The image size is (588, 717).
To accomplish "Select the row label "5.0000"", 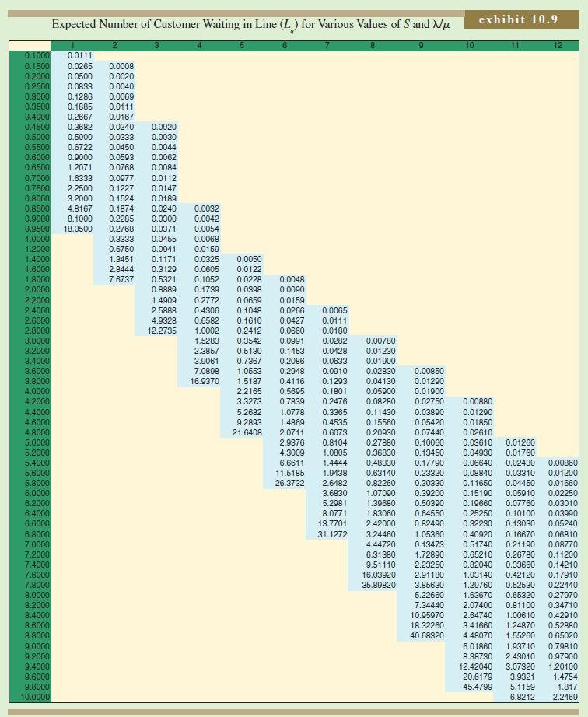I will (37, 442).
